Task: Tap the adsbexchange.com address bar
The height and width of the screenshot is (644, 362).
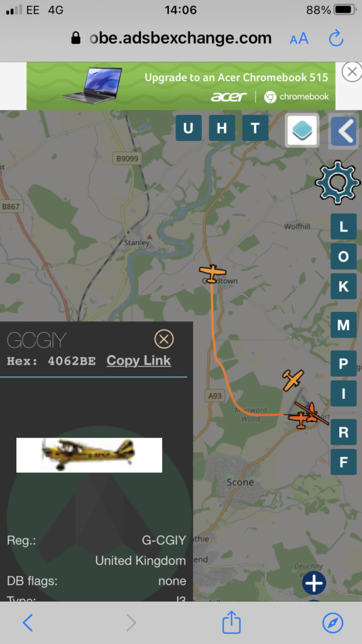Action: coord(180,38)
